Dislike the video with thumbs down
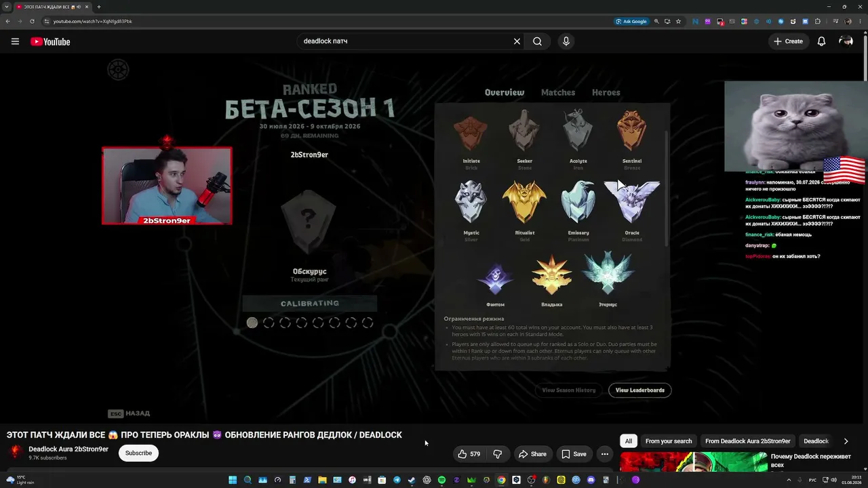 tap(498, 454)
